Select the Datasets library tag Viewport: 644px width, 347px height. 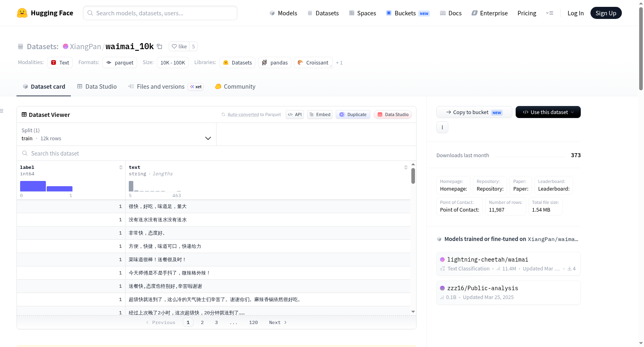coord(237,62)
